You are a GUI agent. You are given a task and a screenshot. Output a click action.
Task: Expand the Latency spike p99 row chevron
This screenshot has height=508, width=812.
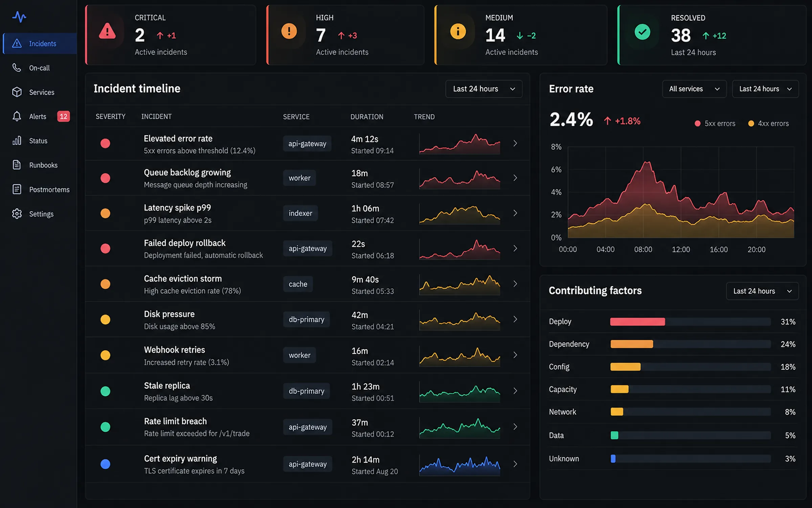coord(515,213)
